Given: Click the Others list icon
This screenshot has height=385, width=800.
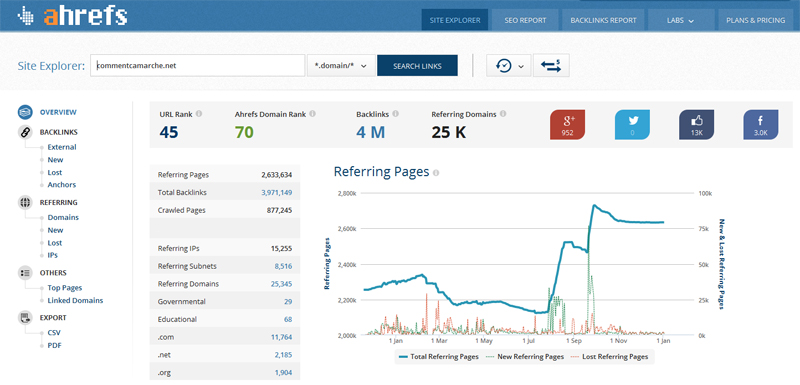Looking at the screenshot, I should click(25, 273).
